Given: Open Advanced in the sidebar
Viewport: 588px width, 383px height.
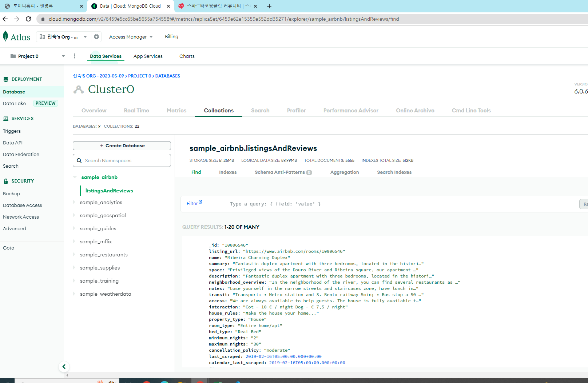Looking at the screenshot, I should 15,228.
